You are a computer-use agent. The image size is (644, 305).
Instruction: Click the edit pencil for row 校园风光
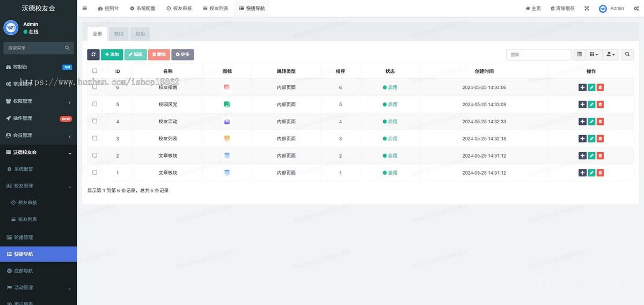(x=591, y=105)
